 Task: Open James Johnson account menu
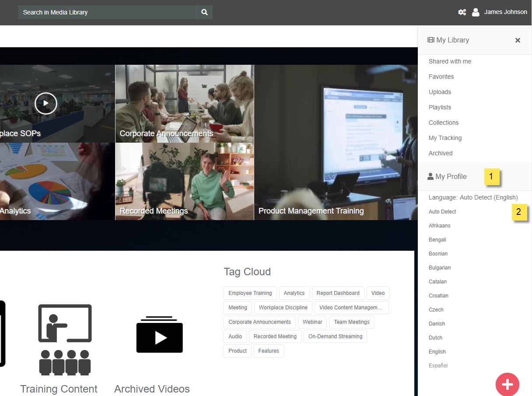tap(505, 12)
